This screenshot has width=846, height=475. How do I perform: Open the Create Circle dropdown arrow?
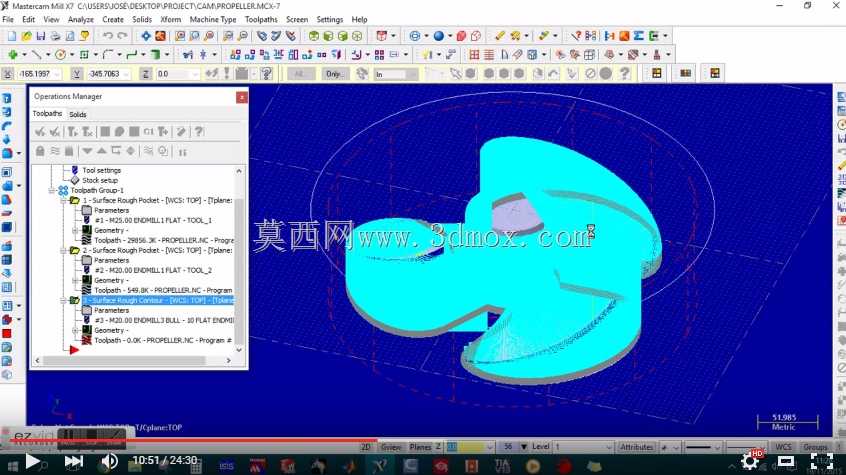coord(72,55)
